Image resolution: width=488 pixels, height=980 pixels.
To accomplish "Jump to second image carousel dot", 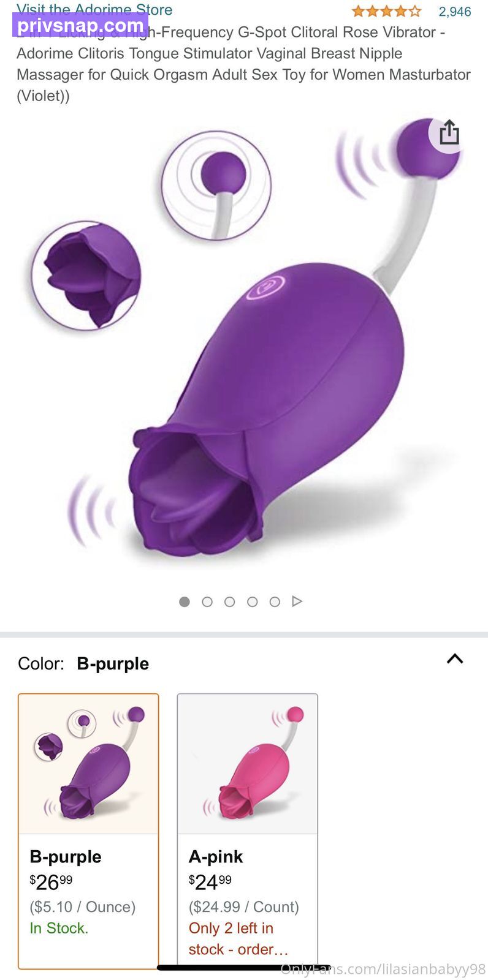I will pyautogui.click(x=207, y=601).
